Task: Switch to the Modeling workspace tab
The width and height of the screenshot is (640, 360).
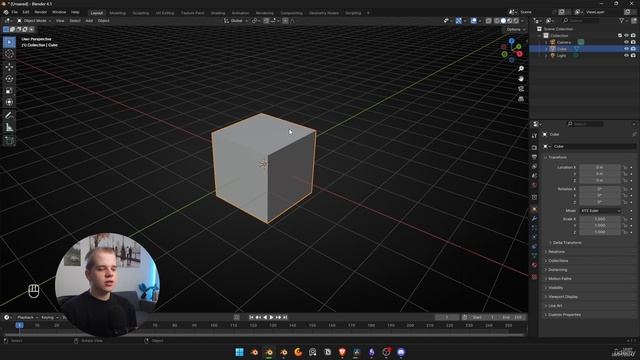Action: pos(118,13)
